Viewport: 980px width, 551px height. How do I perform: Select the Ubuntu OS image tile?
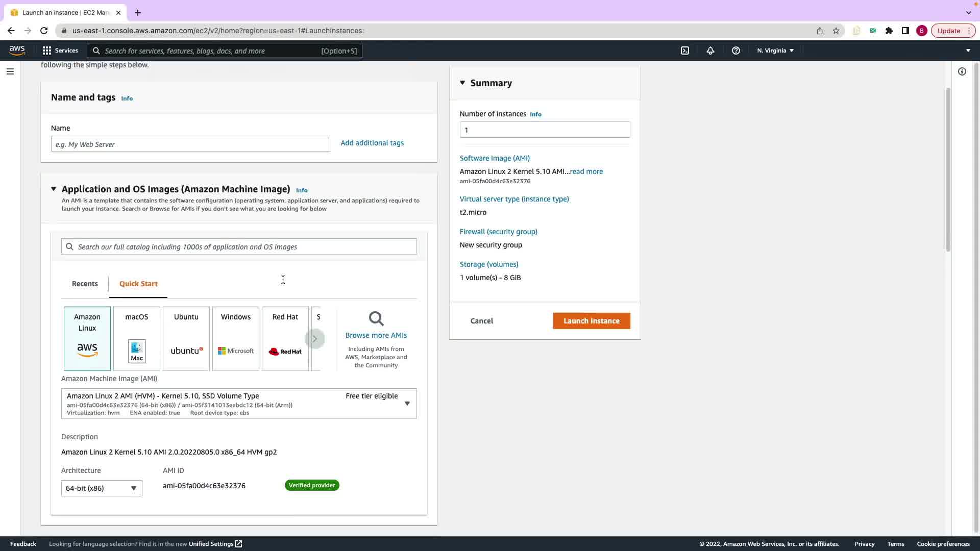click(186, 338)
